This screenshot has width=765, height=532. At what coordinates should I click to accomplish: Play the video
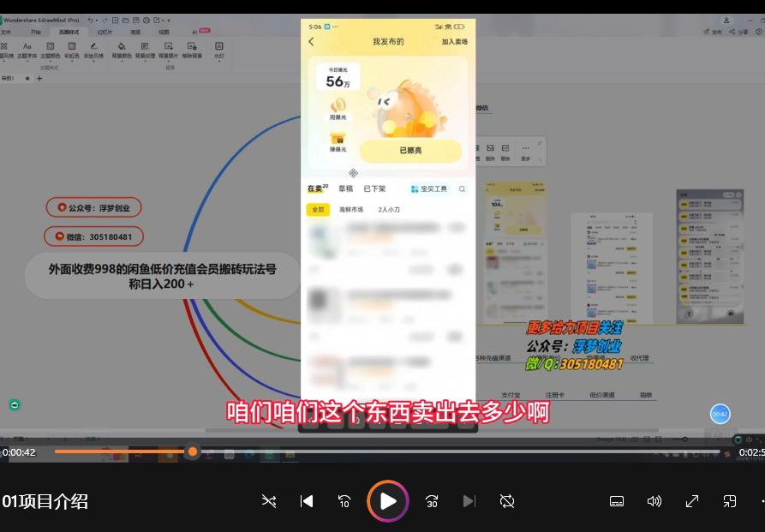[x=388, y=501]
